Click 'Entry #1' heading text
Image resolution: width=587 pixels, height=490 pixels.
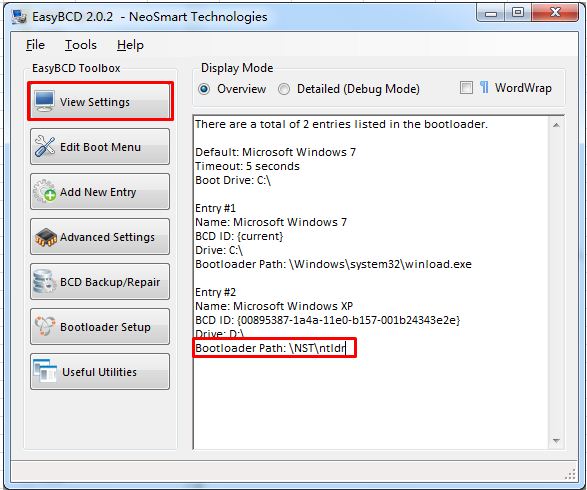[x=215, y=208]
